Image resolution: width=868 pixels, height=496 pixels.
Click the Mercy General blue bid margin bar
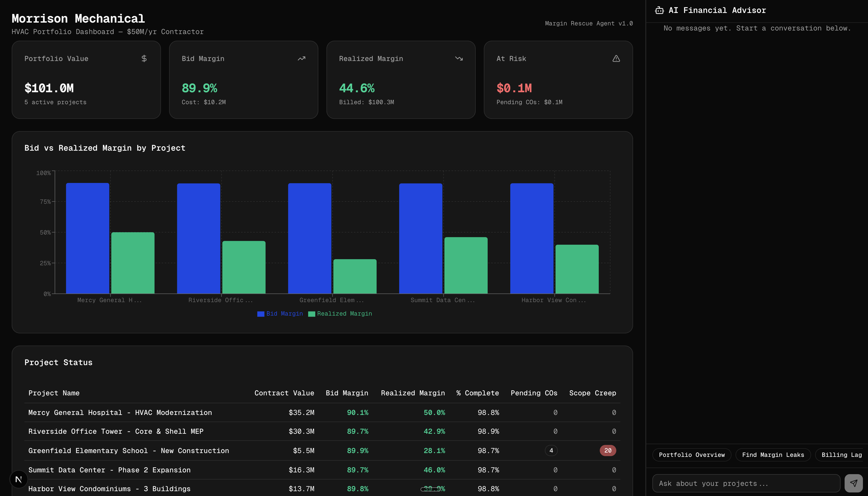pyautogui.click(x=87, y=238)
